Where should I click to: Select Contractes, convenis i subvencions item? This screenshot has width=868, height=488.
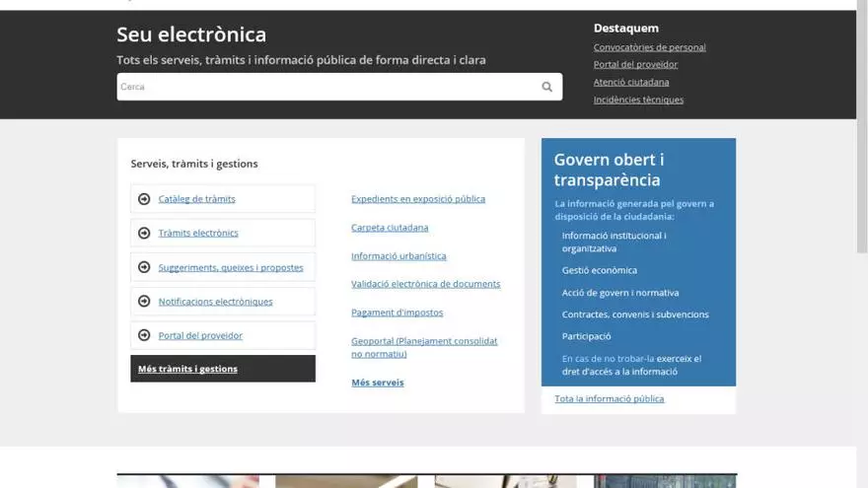pyautogui.click(x=634, y=314)
